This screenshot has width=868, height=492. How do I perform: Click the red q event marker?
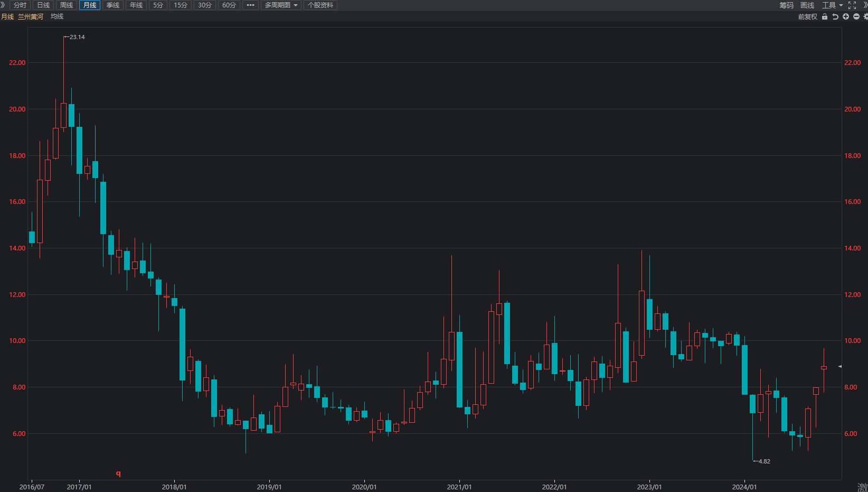point(118,474)
